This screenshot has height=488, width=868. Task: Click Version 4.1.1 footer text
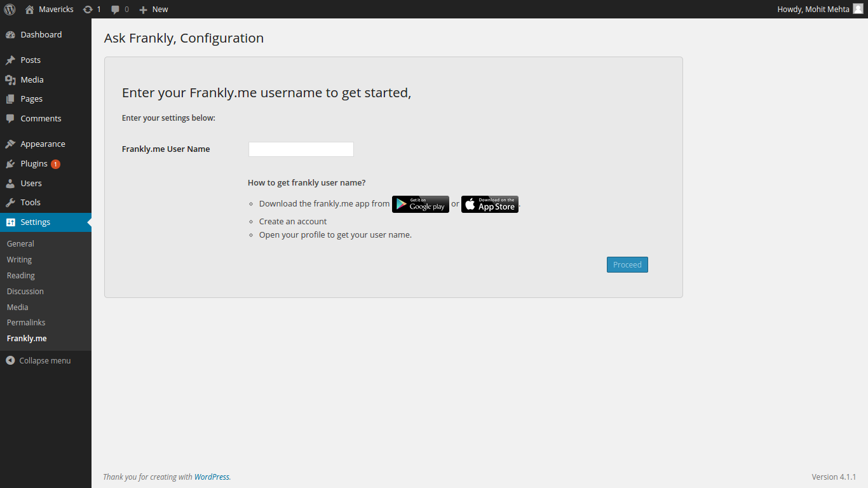(834, 477)
